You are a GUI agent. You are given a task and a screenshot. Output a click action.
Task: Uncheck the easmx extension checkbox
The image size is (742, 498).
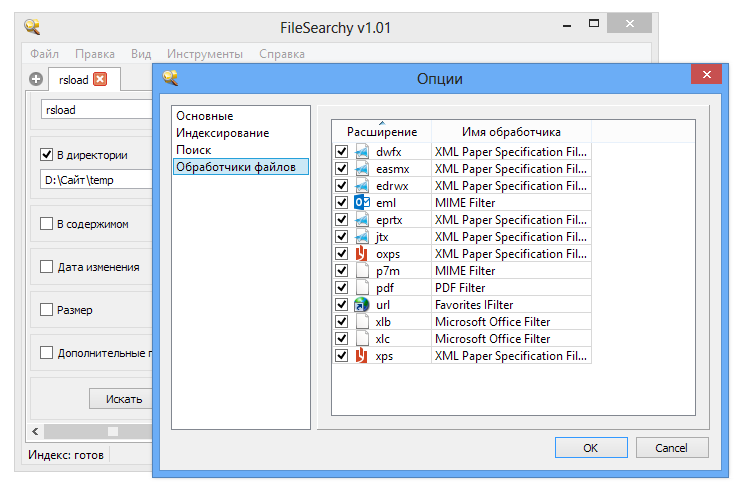click(x=341, y=169)
